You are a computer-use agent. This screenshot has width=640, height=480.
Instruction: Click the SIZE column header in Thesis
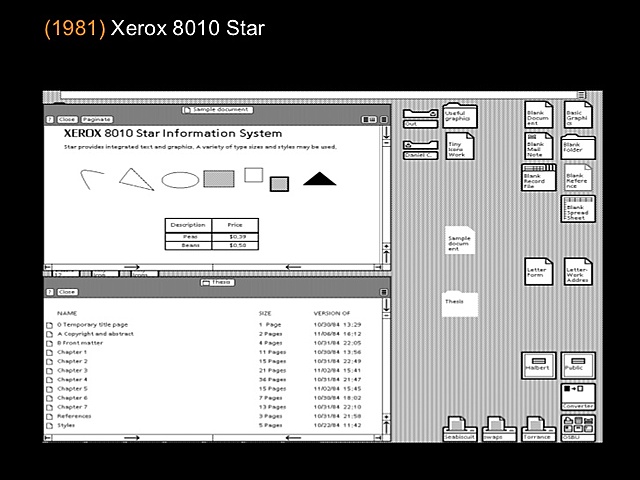click(x=265, y=313)
